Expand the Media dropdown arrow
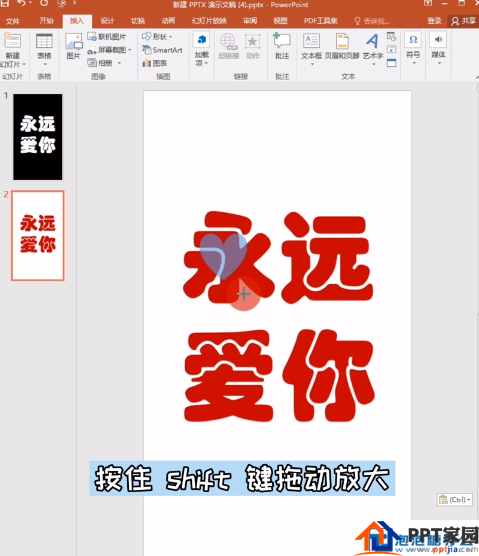This screenshot has height=556, width=479. point(439,63)
